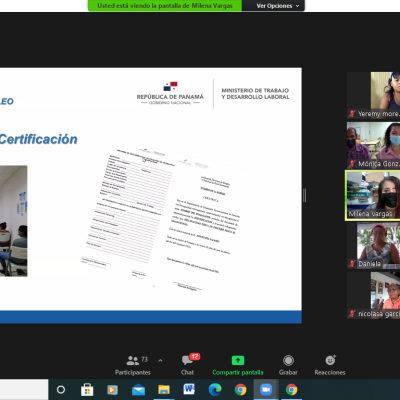The height and width of the screenshot is (400, 400).
Task: Open Microsoft Word from taskbar
Action: pyautogui.click(x=189, y=389)
